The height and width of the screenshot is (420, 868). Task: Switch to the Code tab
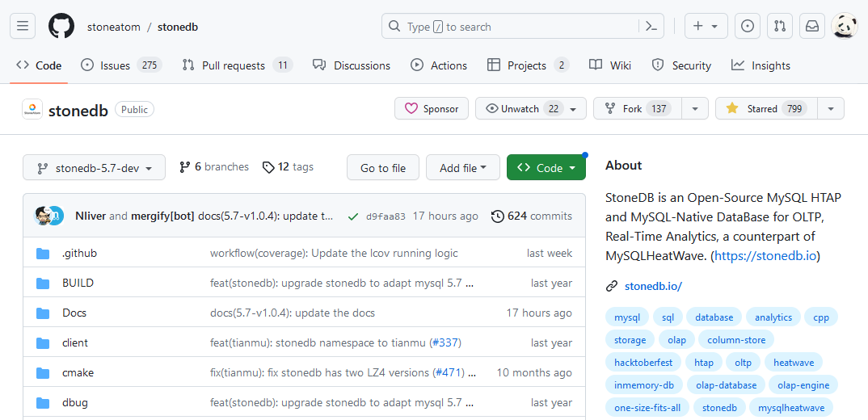tap(39, 65)
